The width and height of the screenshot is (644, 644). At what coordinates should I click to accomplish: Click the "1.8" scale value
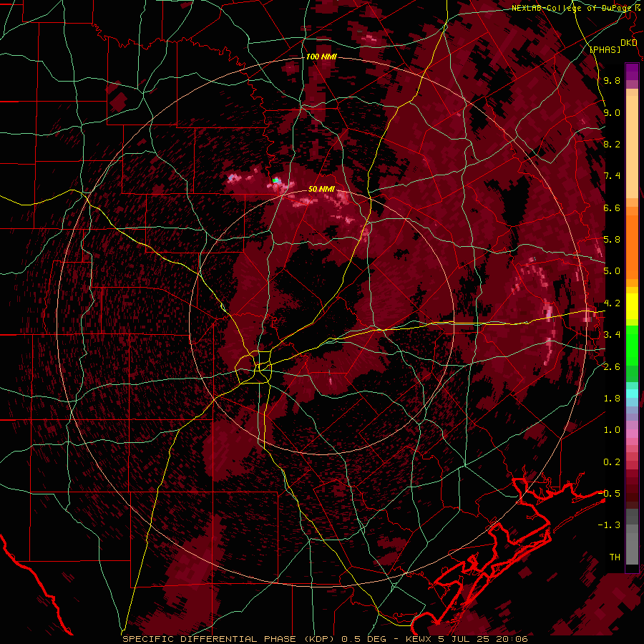click(612, 399)
